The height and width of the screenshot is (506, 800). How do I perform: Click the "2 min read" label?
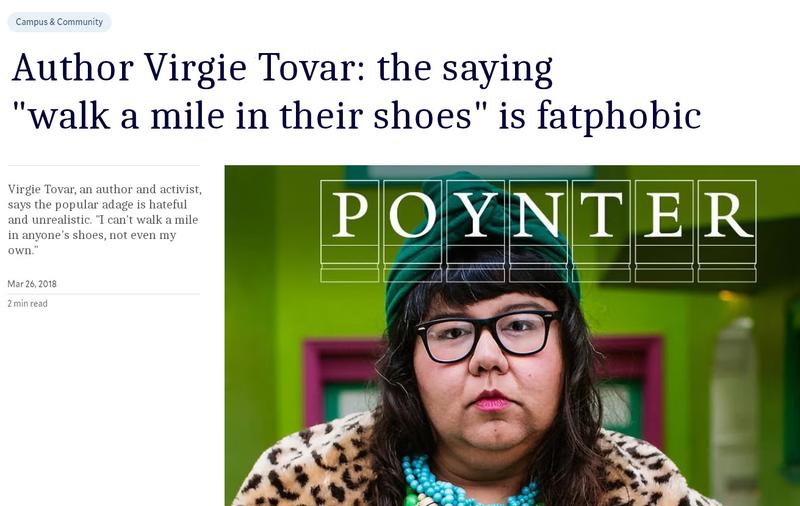pos(28,303)
